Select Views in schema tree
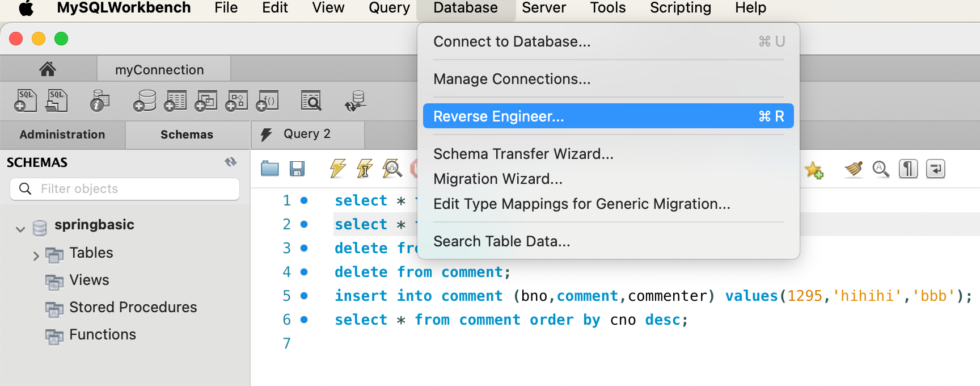 point(89,280)
